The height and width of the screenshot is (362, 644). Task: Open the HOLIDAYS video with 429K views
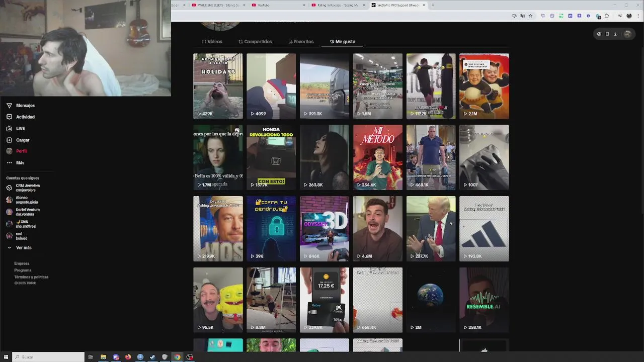(x=218, y=86)
